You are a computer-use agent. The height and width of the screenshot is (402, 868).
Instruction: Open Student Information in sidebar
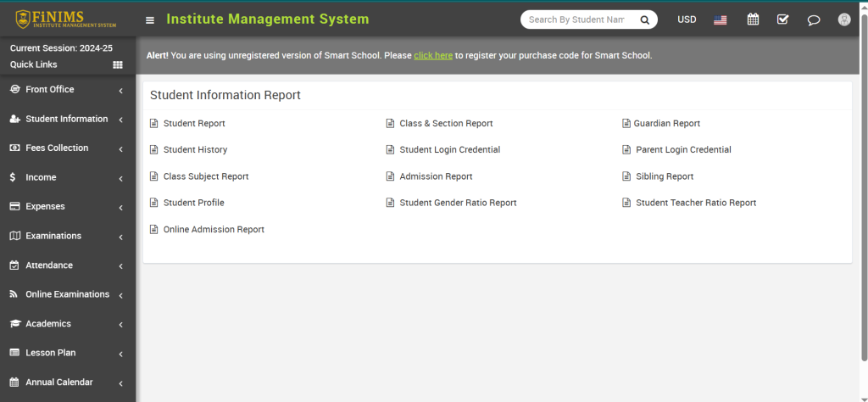67,120
